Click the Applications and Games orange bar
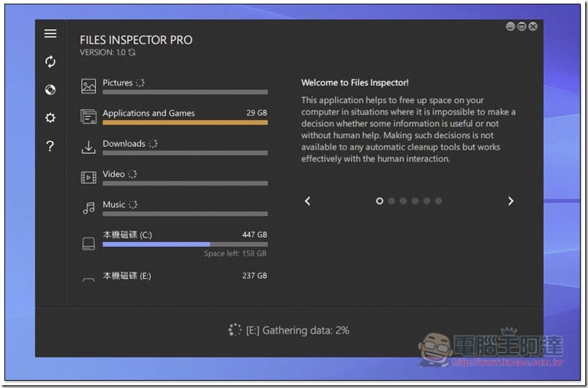 point(185,123)
